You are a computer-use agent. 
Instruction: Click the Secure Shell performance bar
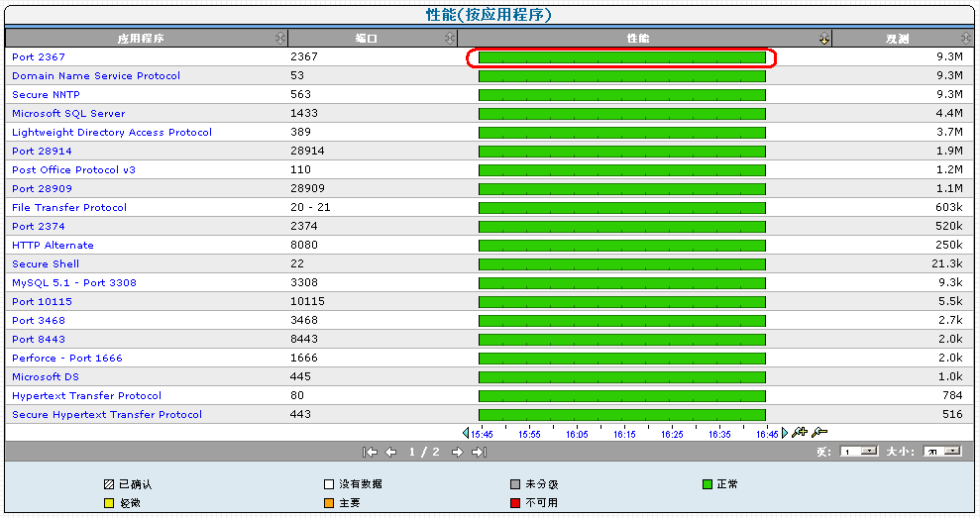[622, 264]
